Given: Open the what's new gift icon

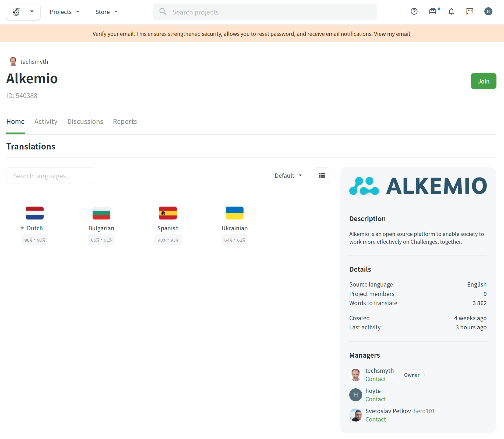Looking at the screenshot, I should point(433,11).
